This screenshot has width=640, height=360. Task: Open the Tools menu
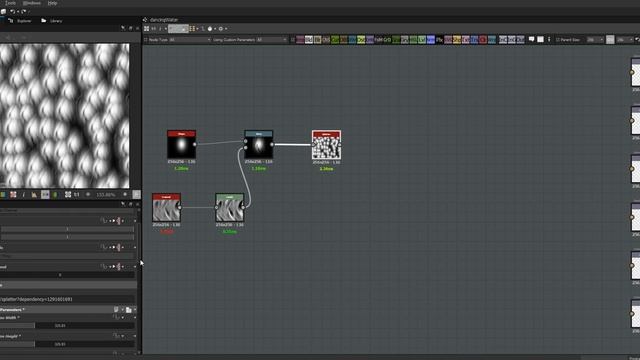(10, 3)
